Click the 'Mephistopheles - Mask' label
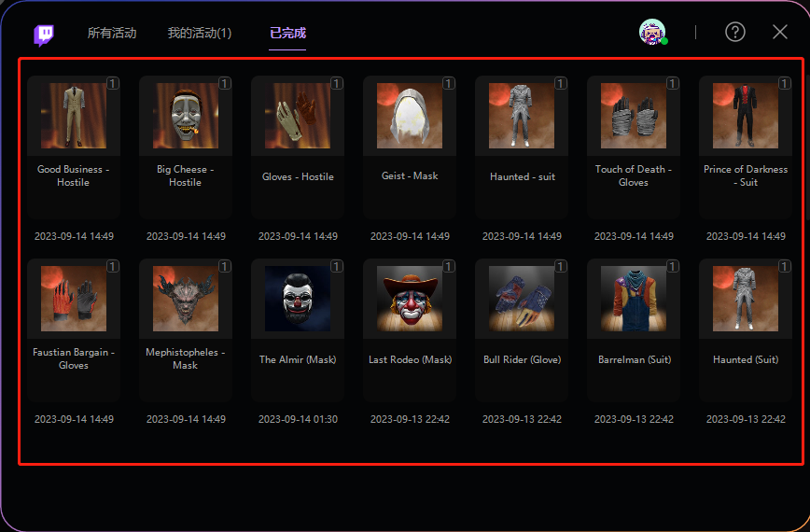Image resolution: width=810 pixels, height=532 pixels. pyautogui.click(x=186, y=358)
